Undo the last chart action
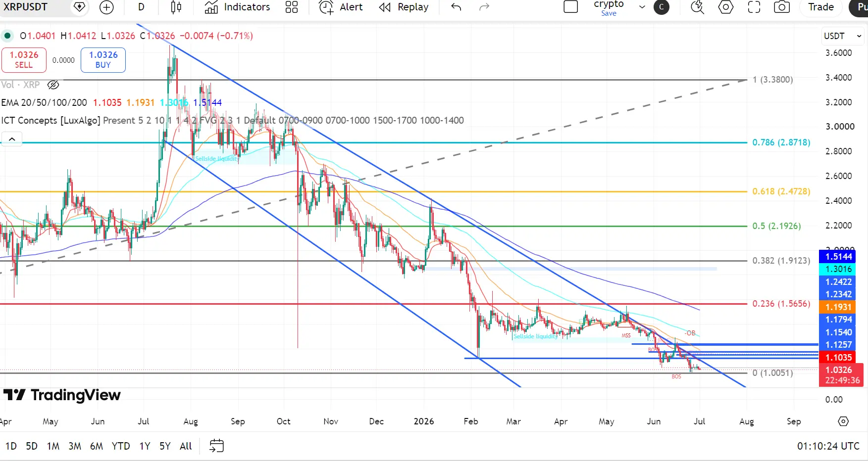The height and width of the screenshot is (461, 868). 456,7
